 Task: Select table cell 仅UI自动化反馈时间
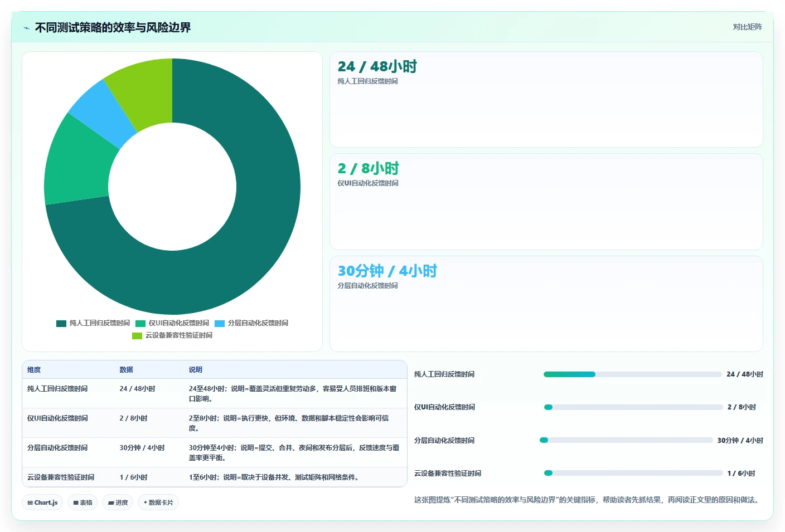(57, 418)
